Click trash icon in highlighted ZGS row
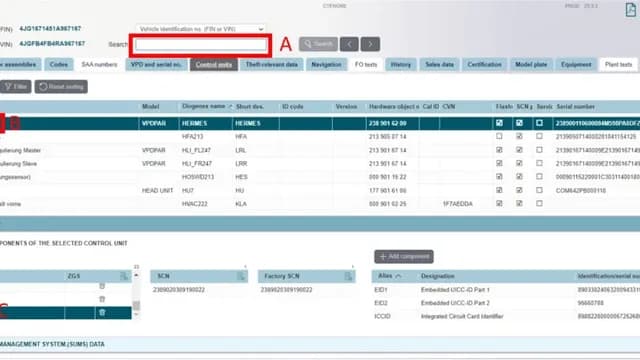This screenshot has height=360, width=640. [102, 313]
